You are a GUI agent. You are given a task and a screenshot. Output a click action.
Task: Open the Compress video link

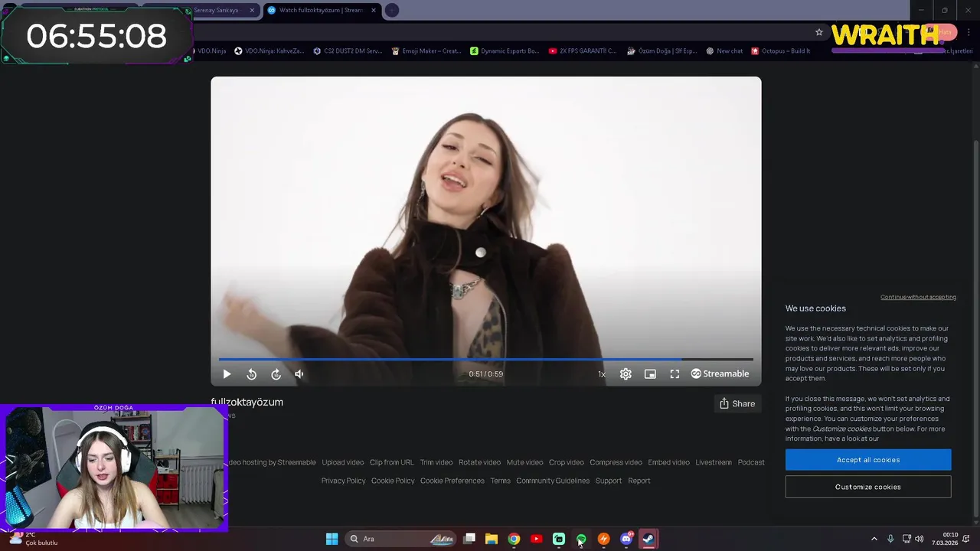[616, 462]
